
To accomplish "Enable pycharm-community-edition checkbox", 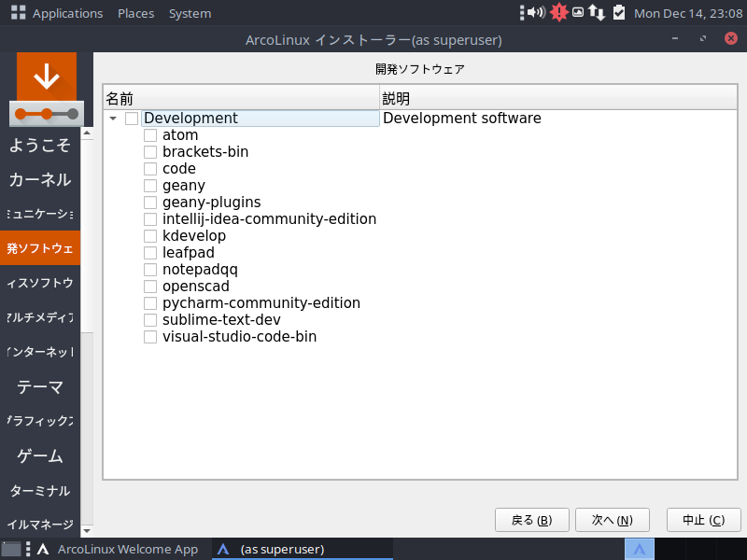I will [x=150, y=302].
